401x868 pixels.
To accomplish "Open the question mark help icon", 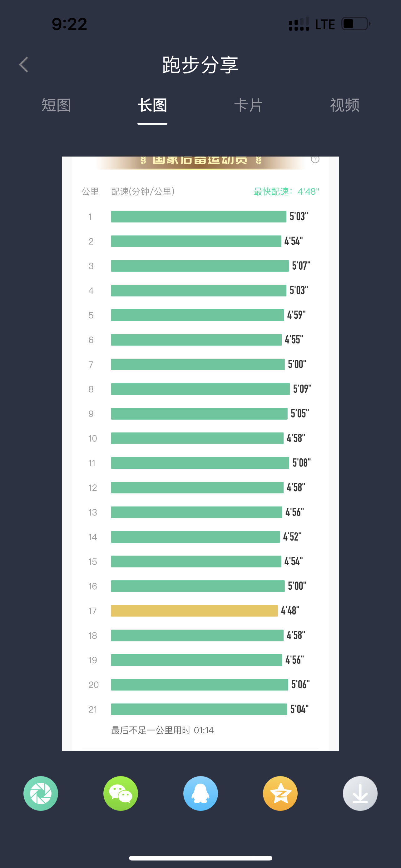I will (x=315, y=159).
